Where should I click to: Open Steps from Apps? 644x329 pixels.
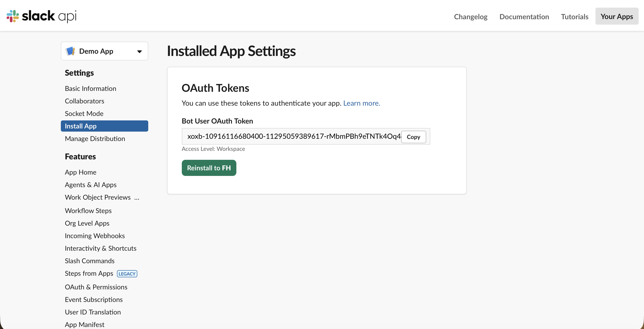[x=89, y=273]
